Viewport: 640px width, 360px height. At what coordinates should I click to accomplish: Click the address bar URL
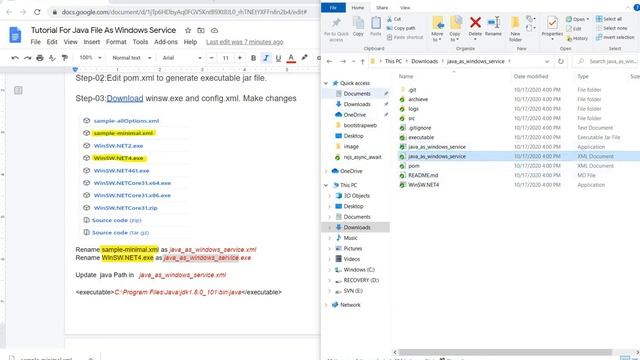pyautogui.click(x=184, y=12)
